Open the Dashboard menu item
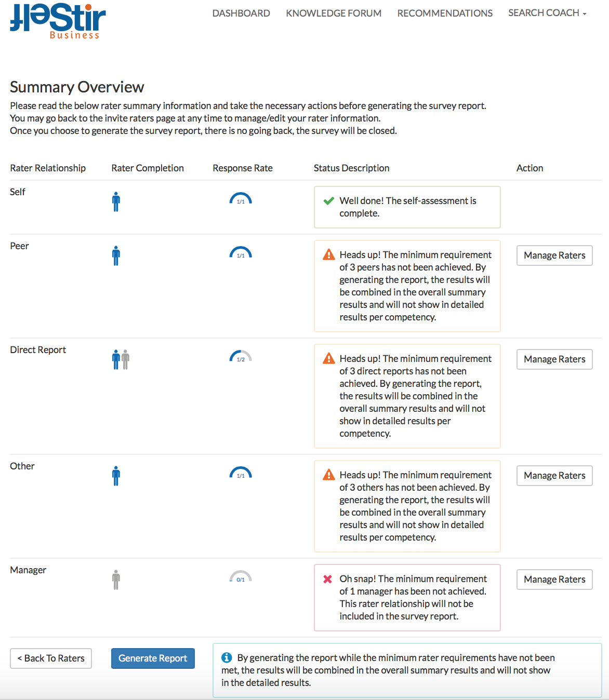Screen dimensions: 609x700 click(241, 13)
